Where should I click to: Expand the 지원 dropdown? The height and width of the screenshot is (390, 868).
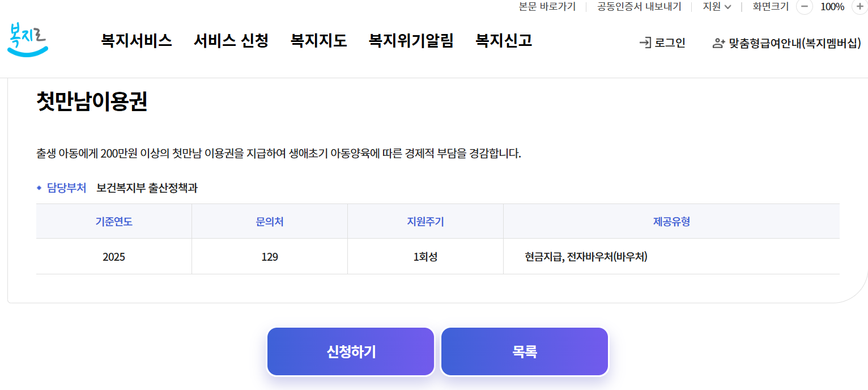coord(716,7)
